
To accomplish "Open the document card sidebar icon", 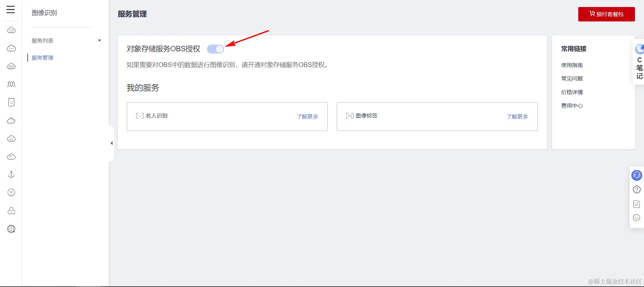I will (11, 102).
